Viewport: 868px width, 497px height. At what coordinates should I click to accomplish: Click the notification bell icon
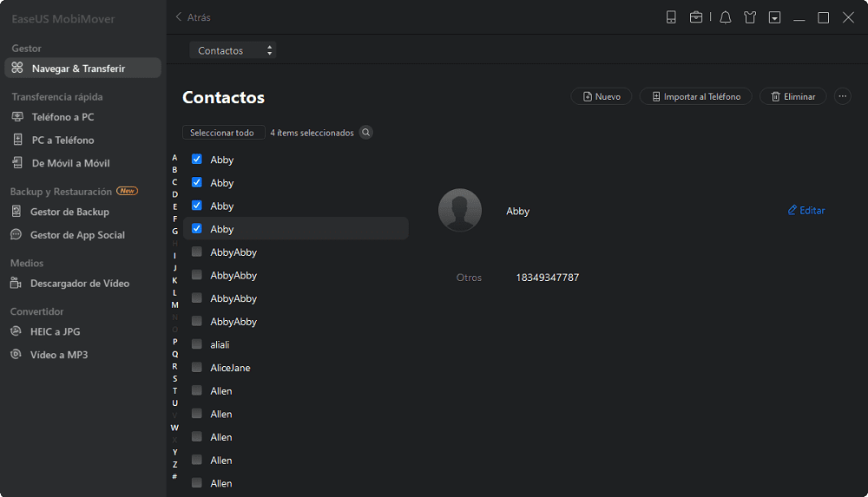tap(725, 17)
